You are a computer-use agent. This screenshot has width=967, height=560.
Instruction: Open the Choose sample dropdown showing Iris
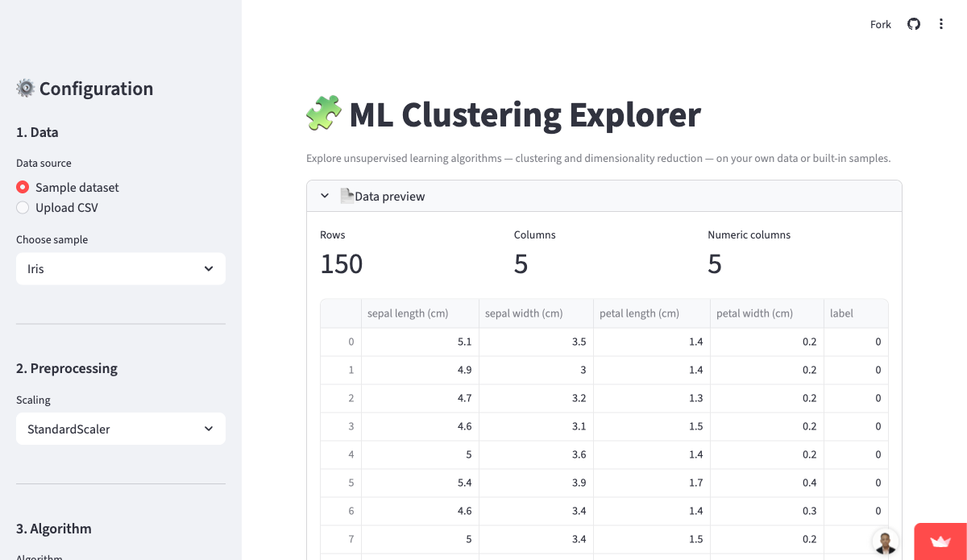(121, 268)
